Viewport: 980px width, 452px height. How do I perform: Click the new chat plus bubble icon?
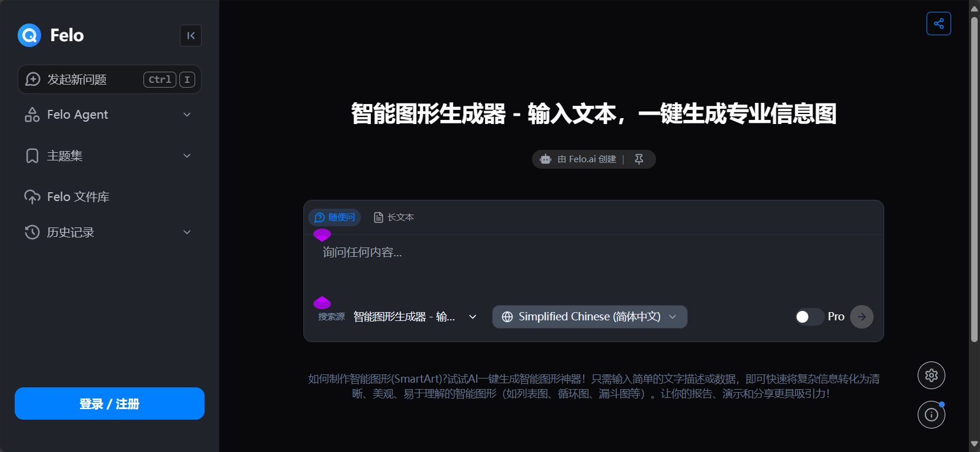[x=33, y=79]
